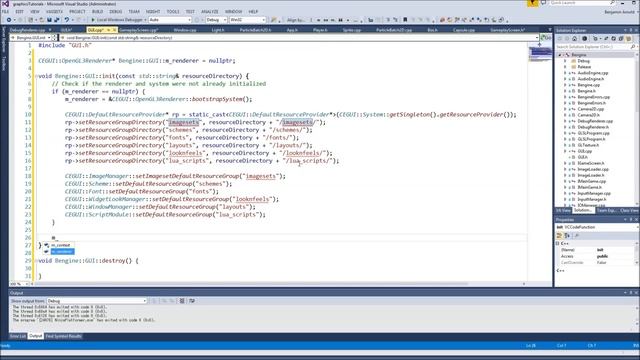Screen dimensions: 640x360
Task: Switch to the Window.cpp editor tab
Action: pyautogui.click(x=184, y=30)
